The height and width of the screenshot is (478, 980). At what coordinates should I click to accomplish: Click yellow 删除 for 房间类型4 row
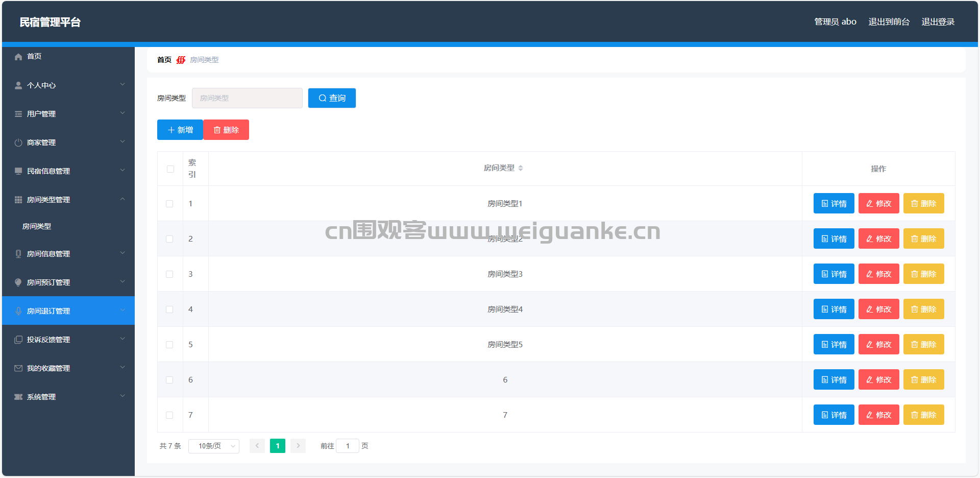point(923,309)
